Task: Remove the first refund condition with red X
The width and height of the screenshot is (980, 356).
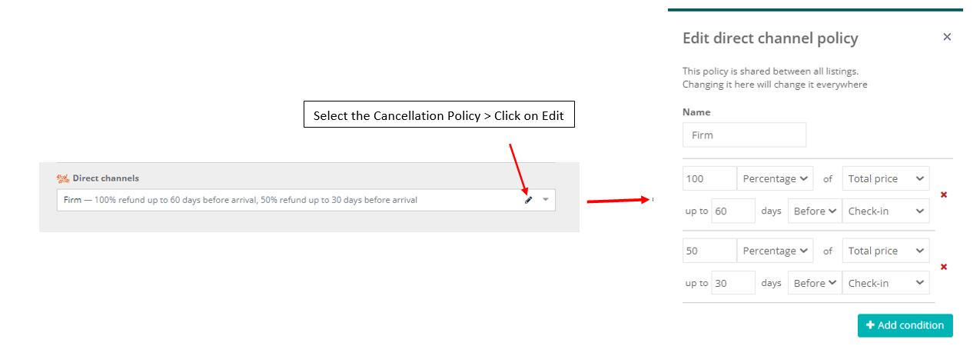Action: tap(944, 195)
